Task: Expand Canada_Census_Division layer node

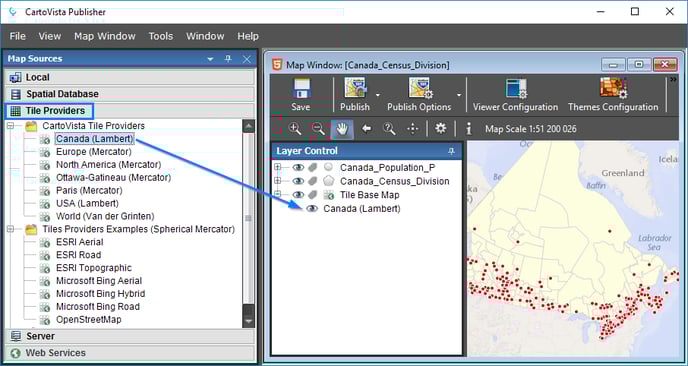Action: point(277,181)
